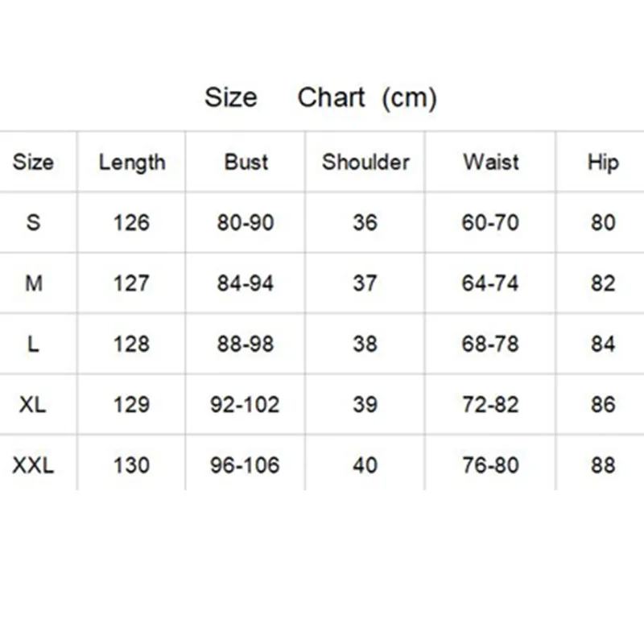Image resolution: width=644 pixels, height=644 pixels.
Task: Click the XXL size row label
Action: tap(33, 465)
